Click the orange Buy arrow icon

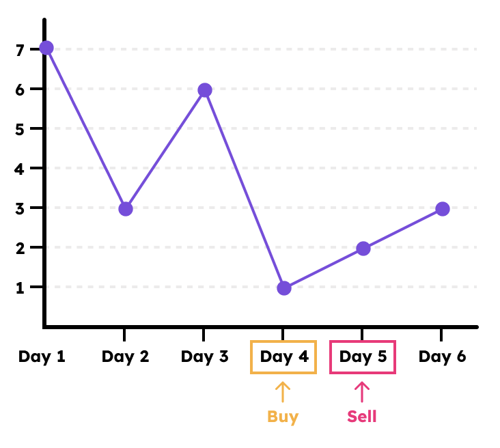pyautogui.click(x=283, y=391)
